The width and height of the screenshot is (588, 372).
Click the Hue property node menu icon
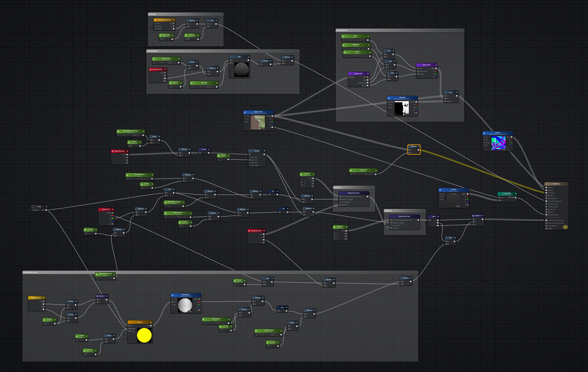tap(343, 36)
